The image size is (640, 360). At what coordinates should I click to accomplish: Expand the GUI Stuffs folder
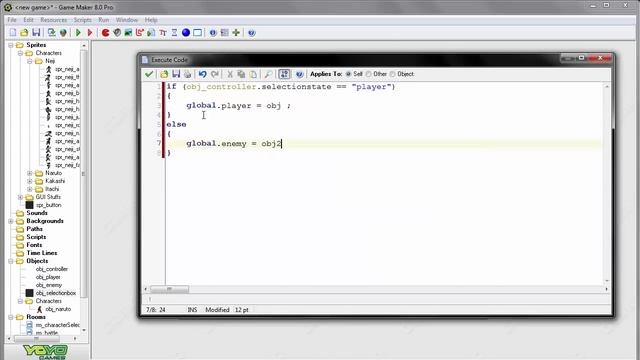click(20, 197)
